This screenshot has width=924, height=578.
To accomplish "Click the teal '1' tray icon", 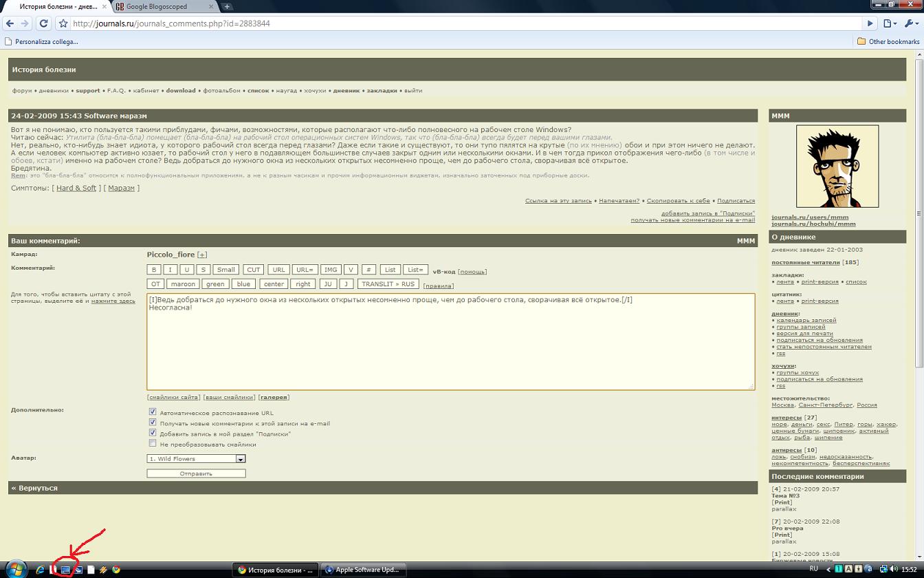I will [839, 569].
